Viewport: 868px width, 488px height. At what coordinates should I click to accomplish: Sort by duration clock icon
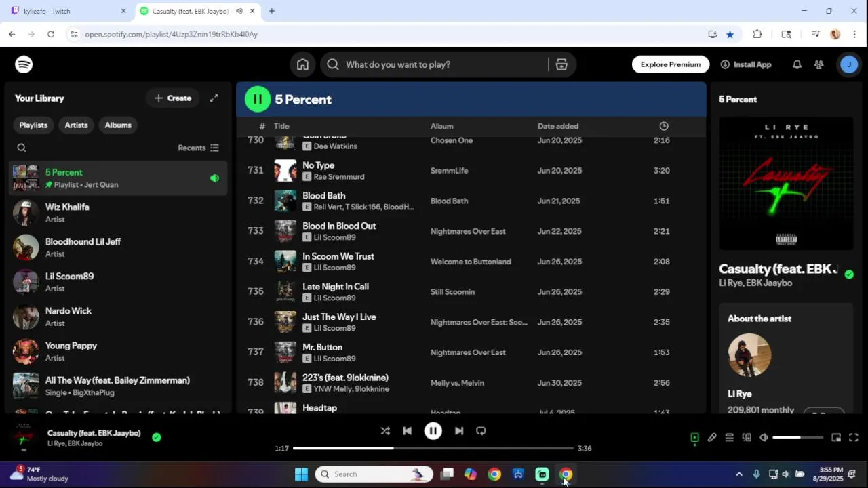point(664,126)
